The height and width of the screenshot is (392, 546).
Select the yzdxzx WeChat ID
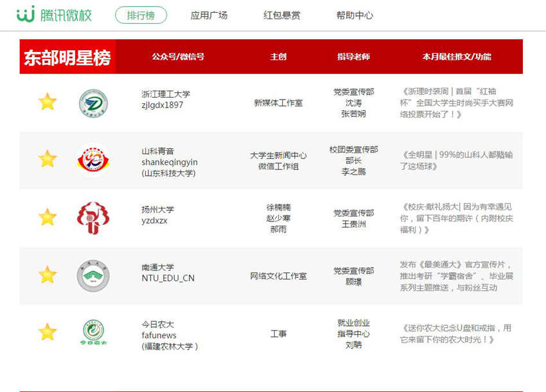click(x=154, y=221)
